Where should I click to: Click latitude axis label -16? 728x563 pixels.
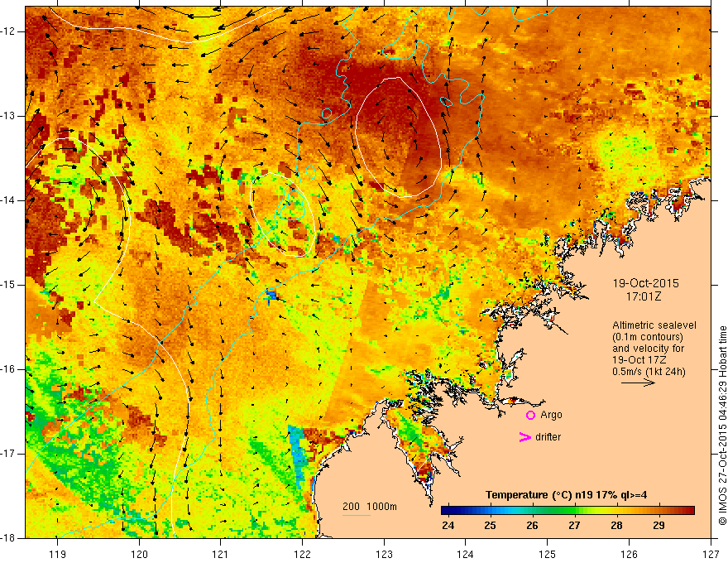coord(9,369)
